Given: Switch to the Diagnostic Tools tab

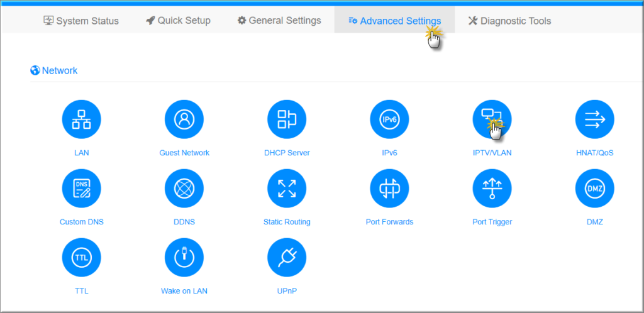Looking at the screenshot, I should [509, 21].
